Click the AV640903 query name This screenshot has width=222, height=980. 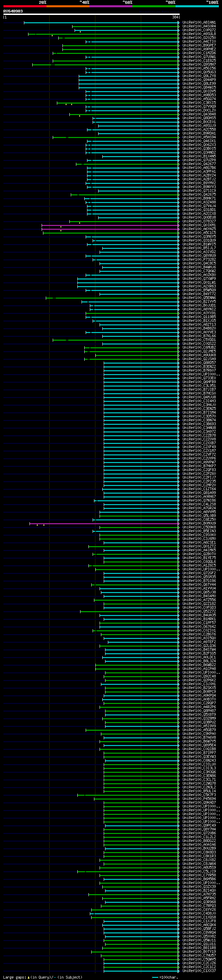click(x=13, y=11)
